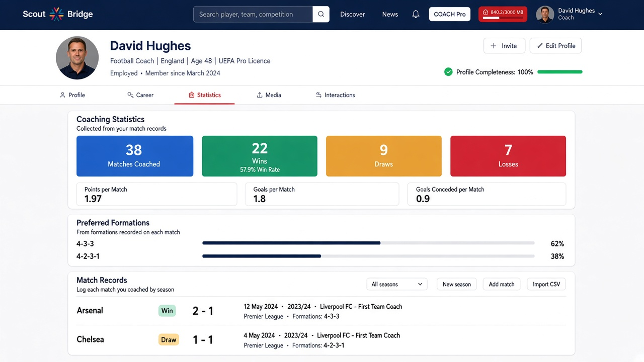The height and width of the screenshot is (362, 644).
Task: Click the green completeness checkmark icon
Action: pos(448,72)
